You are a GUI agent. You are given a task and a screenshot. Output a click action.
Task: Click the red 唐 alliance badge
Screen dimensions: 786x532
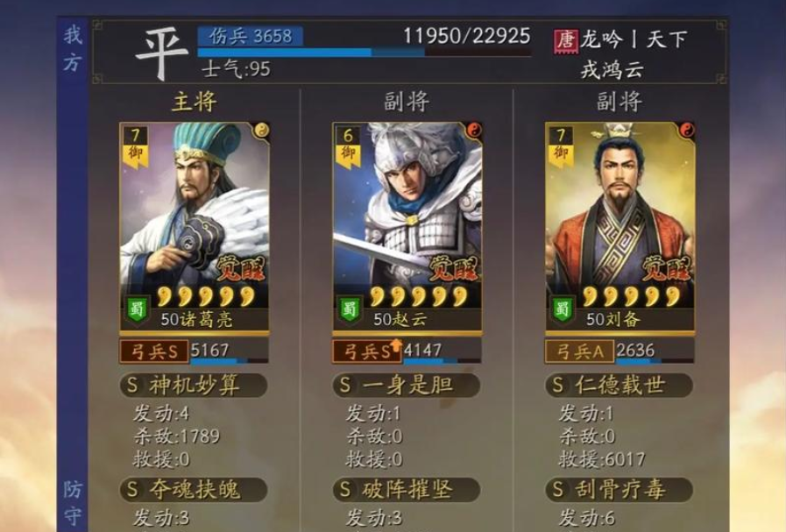pyautogui.click(x=566, y=41)
